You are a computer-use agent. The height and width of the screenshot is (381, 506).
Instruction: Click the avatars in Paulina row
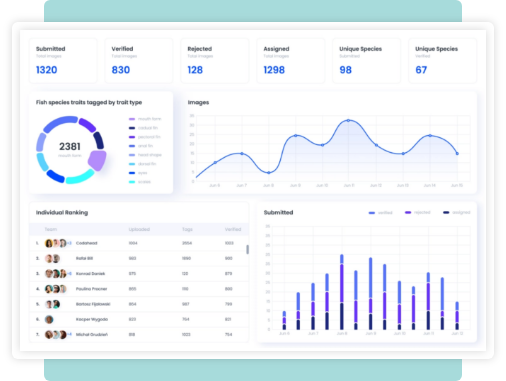point(56,289)
